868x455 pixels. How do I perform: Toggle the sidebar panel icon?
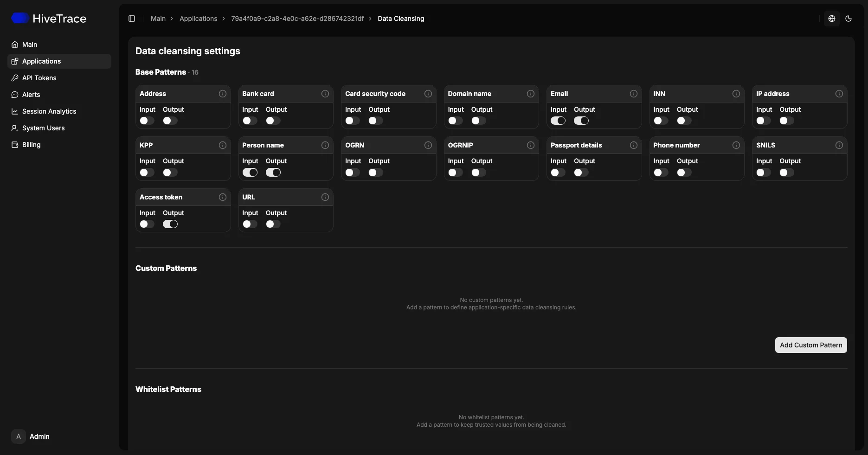tap(132, 19)
